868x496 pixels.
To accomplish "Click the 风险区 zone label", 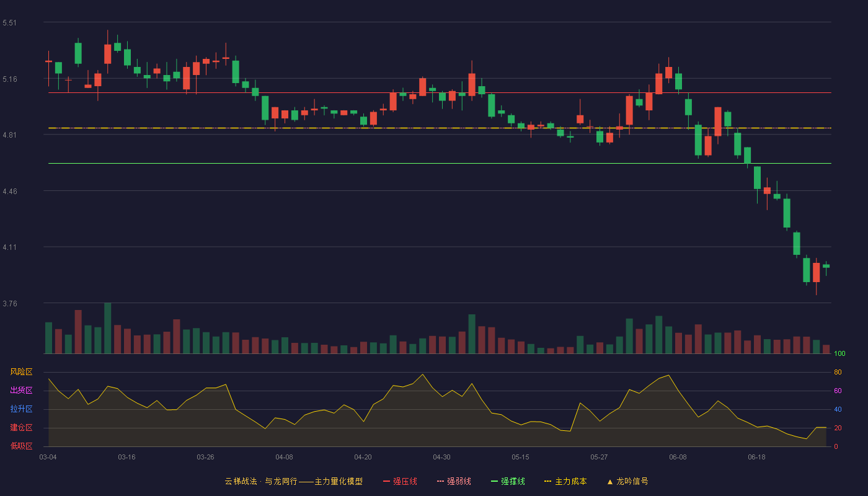I will (21, 372).
